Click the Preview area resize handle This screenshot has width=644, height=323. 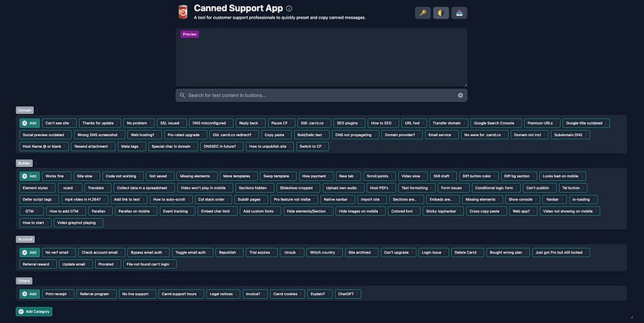465,84
